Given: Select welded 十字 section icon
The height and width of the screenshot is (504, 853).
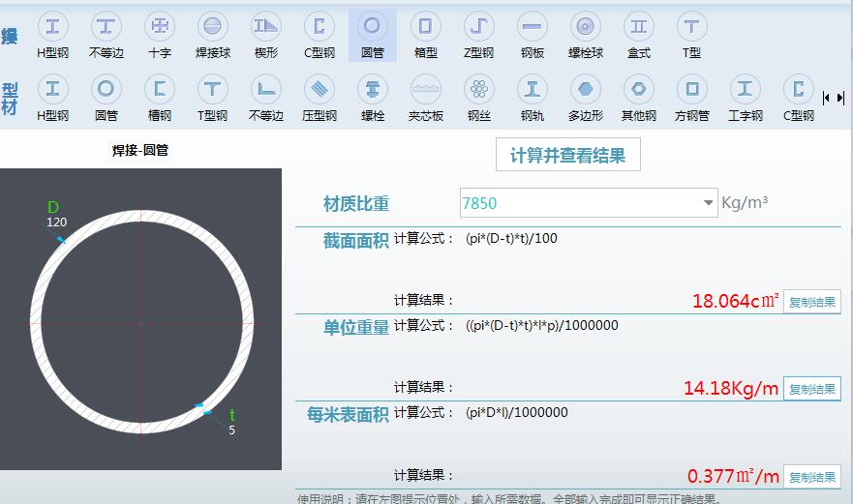Looking at the screenshot, I should tap(160, 26).
